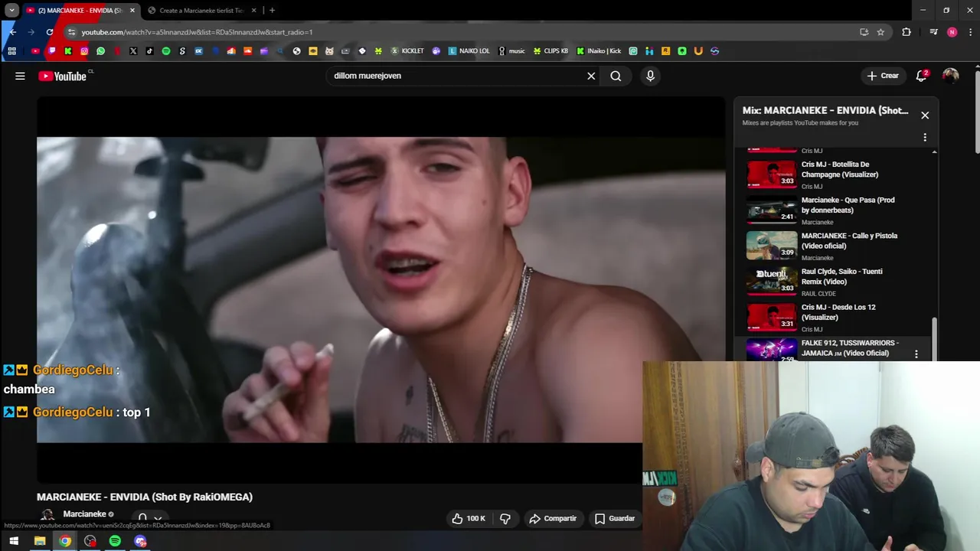Open Mix playlist more options menu
This screenshot has width=980, height=551.
pos(925,138)
